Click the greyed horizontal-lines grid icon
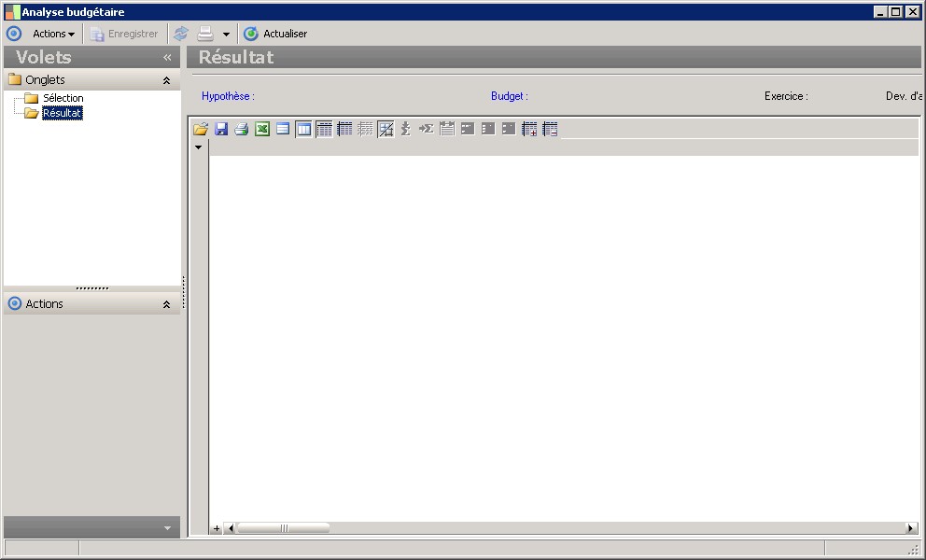926x560 pixels. pyautogui.click(x=366, y=129)
